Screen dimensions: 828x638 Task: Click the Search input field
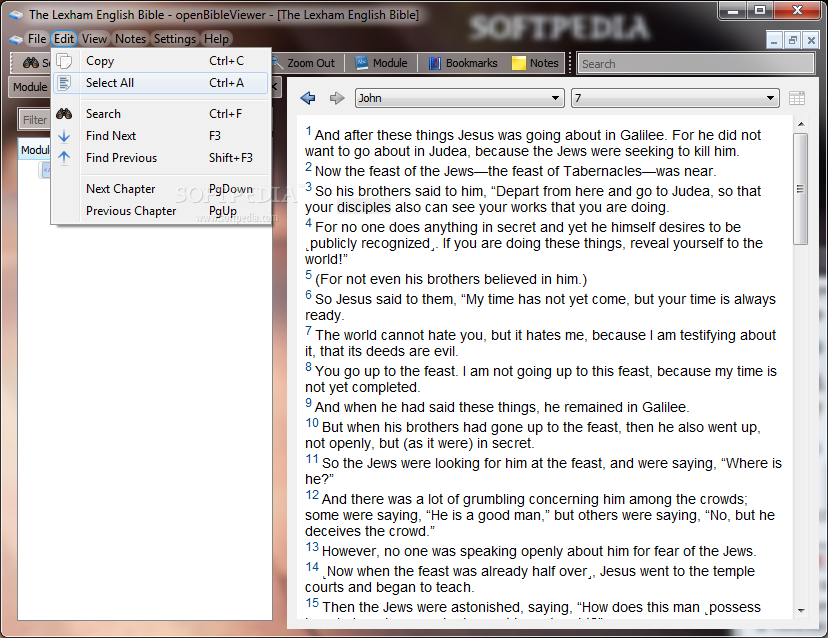[695, 63]
